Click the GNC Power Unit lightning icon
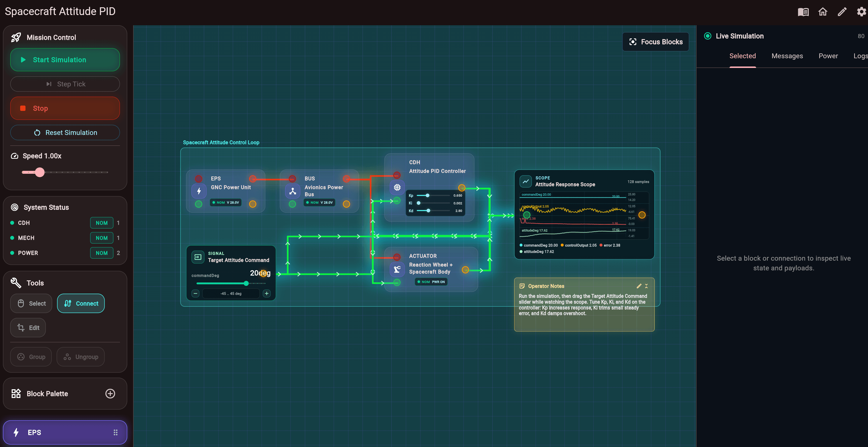868x447 pixels. pos(199,191)
